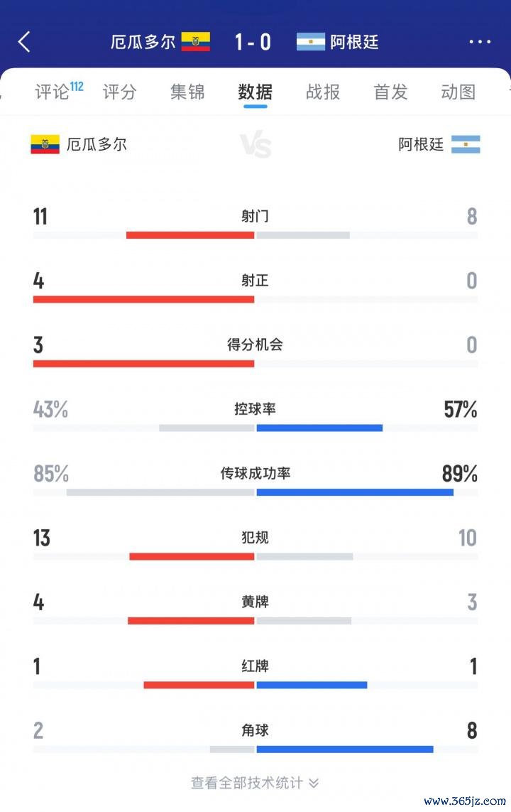Switch to the 评论 tab
Image resolution: width=511 pixels, height=812 pixels.
click(x=53, y=92)
